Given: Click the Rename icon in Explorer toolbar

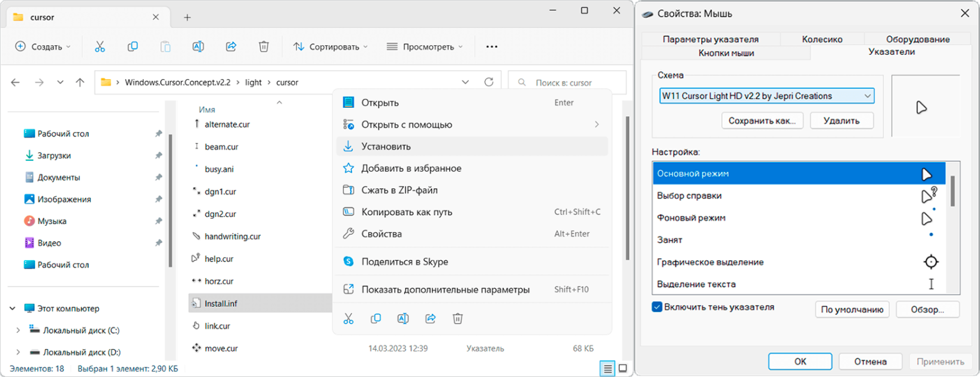Looking at the screenshot, I should coord(198,46).
